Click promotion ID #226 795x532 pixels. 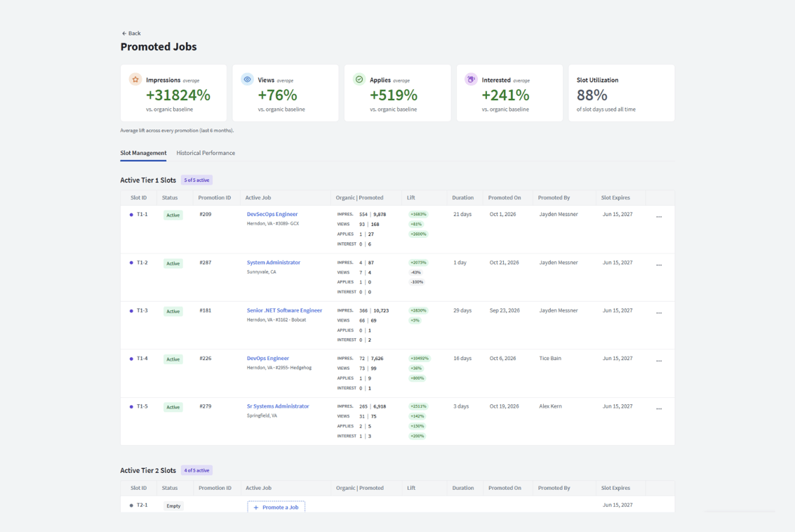(x=206, y=359)
